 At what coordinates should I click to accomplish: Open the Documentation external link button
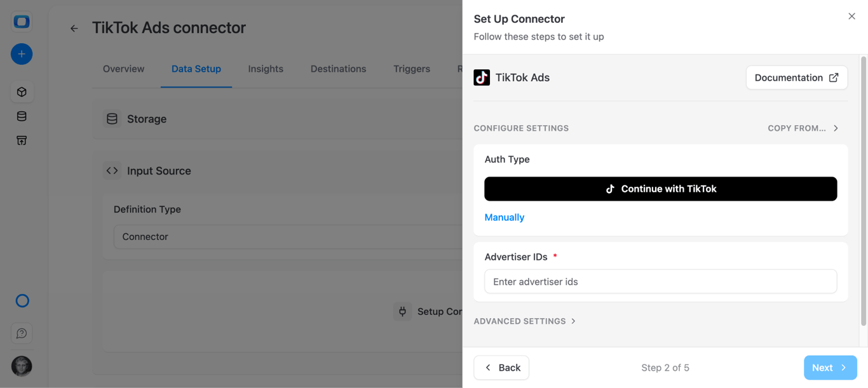pyautogui.click(x=797, y=77)
